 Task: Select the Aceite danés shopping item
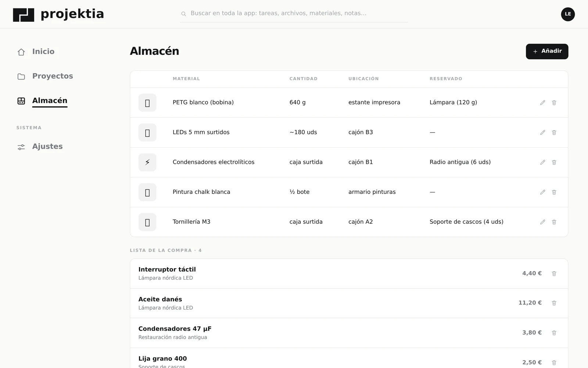[349, 303]
